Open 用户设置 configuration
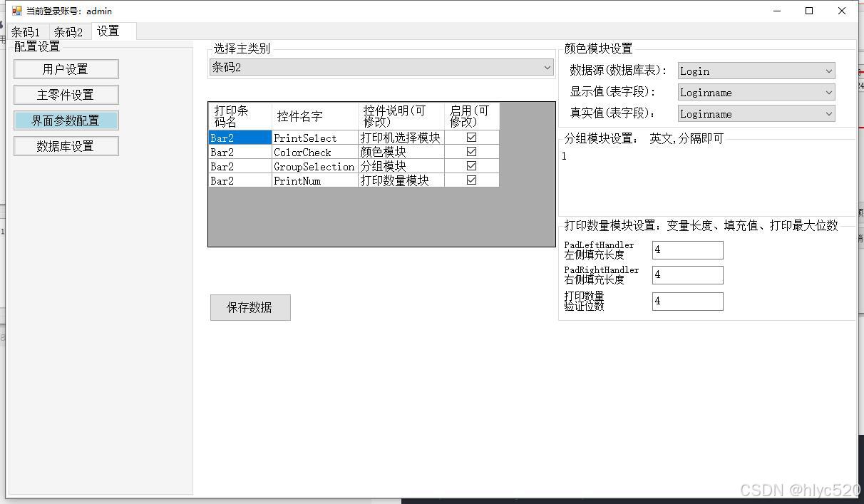The width and height of the screenshot is (864, 504). [x=66, y=69]
